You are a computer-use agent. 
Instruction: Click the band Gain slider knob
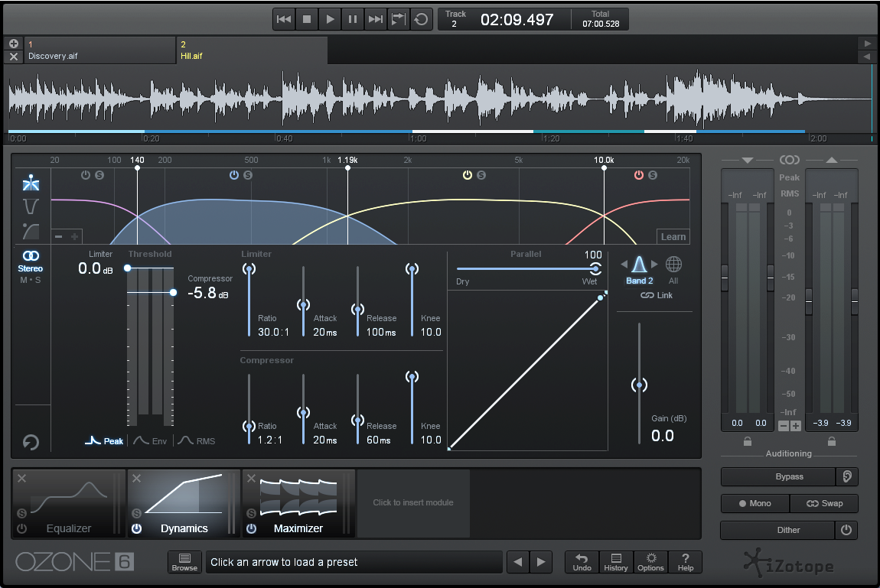tap(639, 385)
